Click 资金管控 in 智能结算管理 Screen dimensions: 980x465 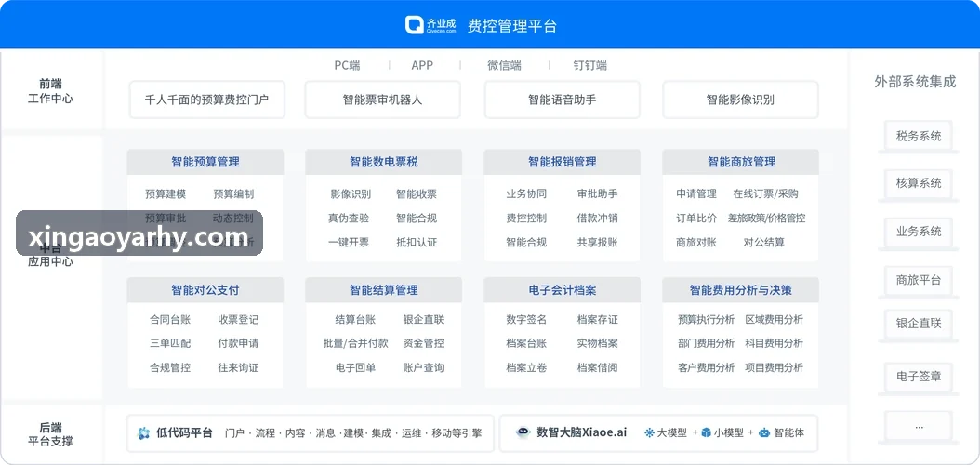click(424, 344)
